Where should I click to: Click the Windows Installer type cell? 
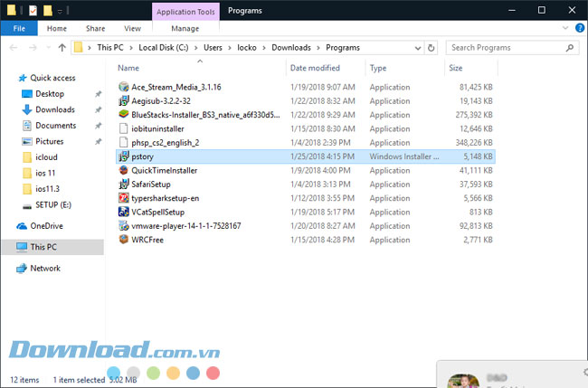coord(403,156)
